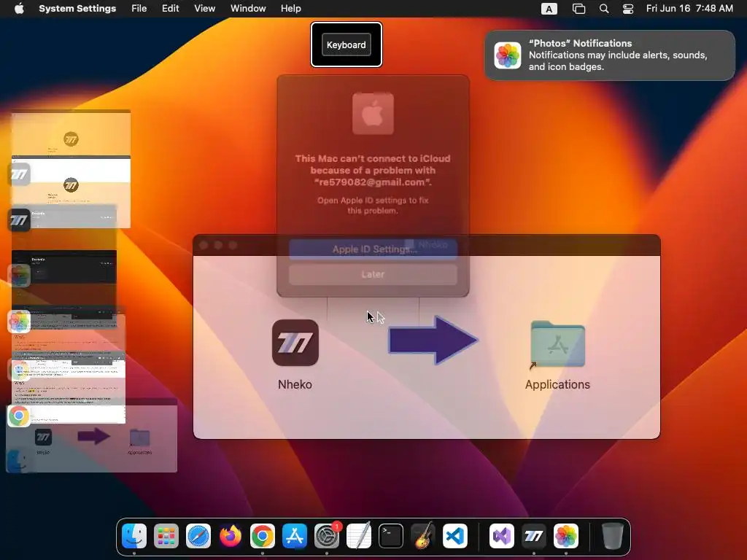This screenshot has height=560, width=747.
Task: Click the dark Nheko icon in Stage Manager strip
Action: click(x=19, y=220)
